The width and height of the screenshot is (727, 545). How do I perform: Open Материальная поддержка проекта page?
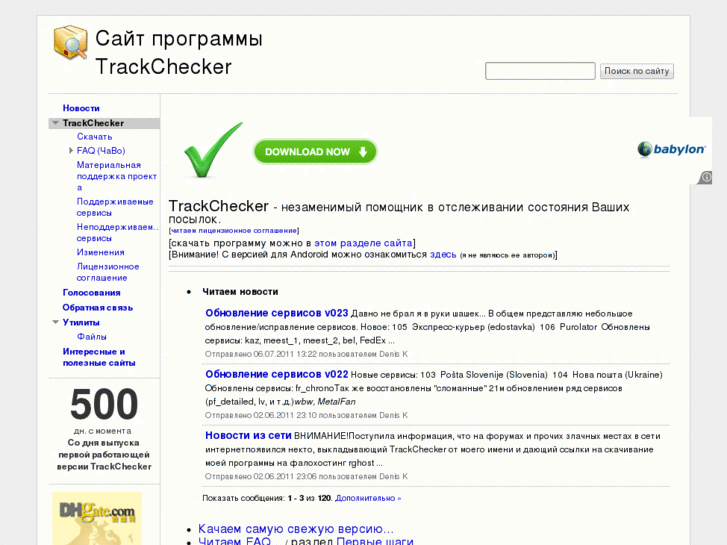click(x=116, y=176)
